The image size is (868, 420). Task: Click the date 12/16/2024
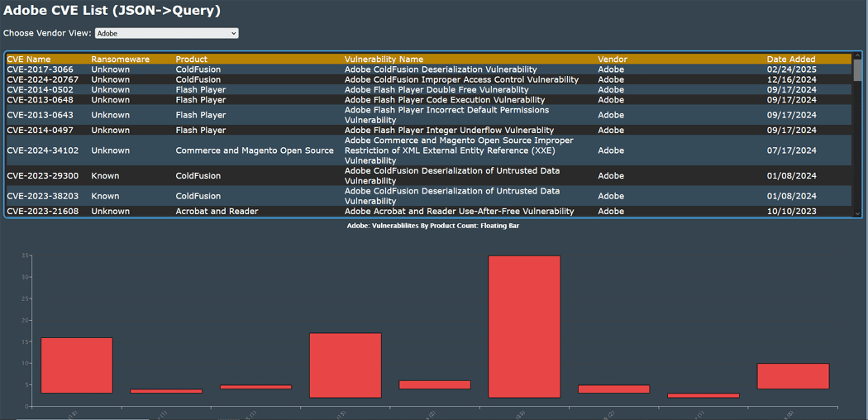pyautogui.click(x=792, y=79)
